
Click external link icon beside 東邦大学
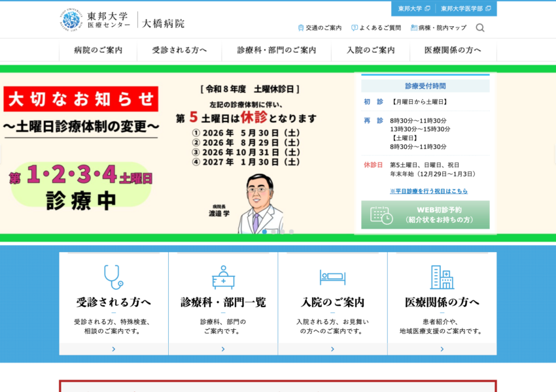tap(427, 8)
